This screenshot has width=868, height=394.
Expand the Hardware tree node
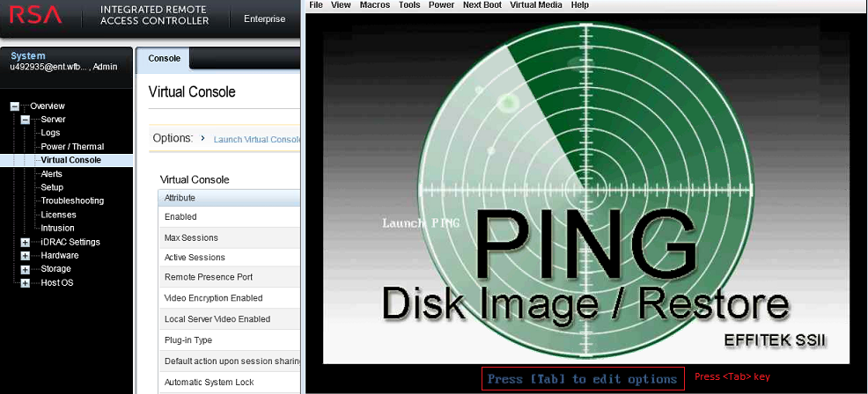tap(25, 256)
